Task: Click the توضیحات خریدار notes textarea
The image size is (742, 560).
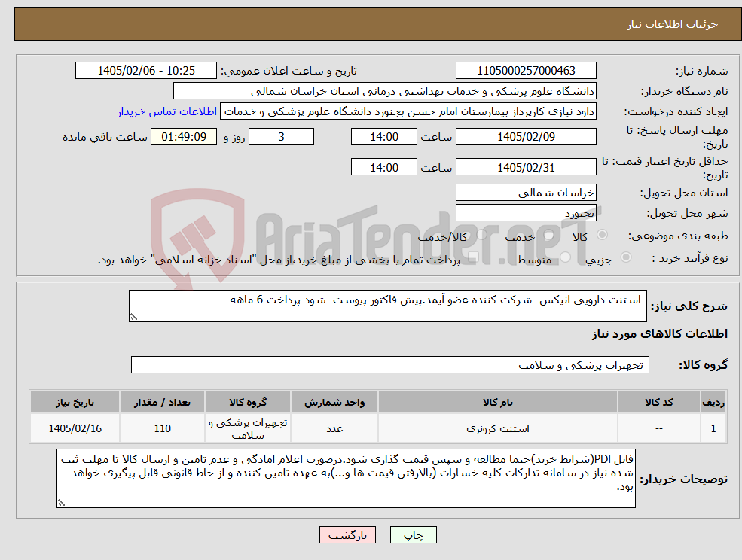Action: (x=346, y=479)
